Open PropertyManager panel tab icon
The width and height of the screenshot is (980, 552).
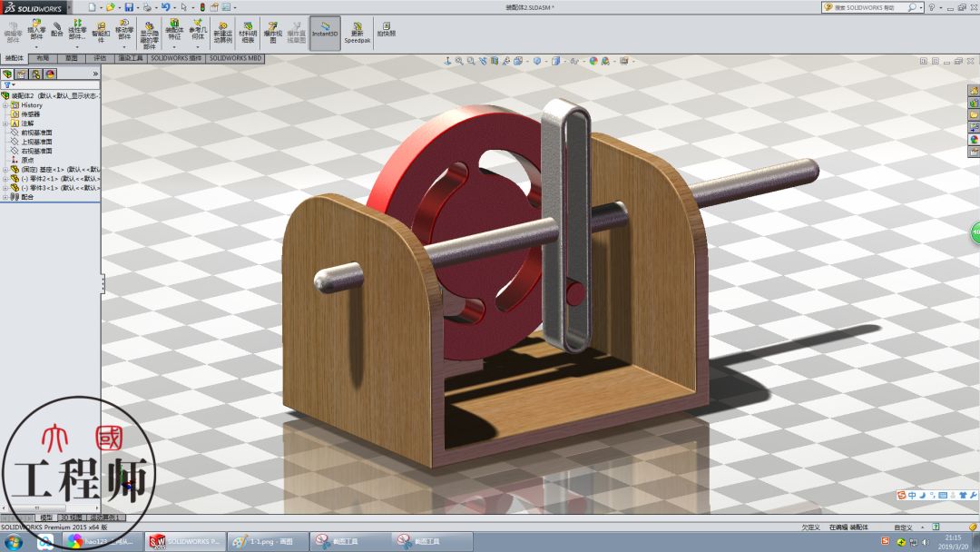(21, 74)
